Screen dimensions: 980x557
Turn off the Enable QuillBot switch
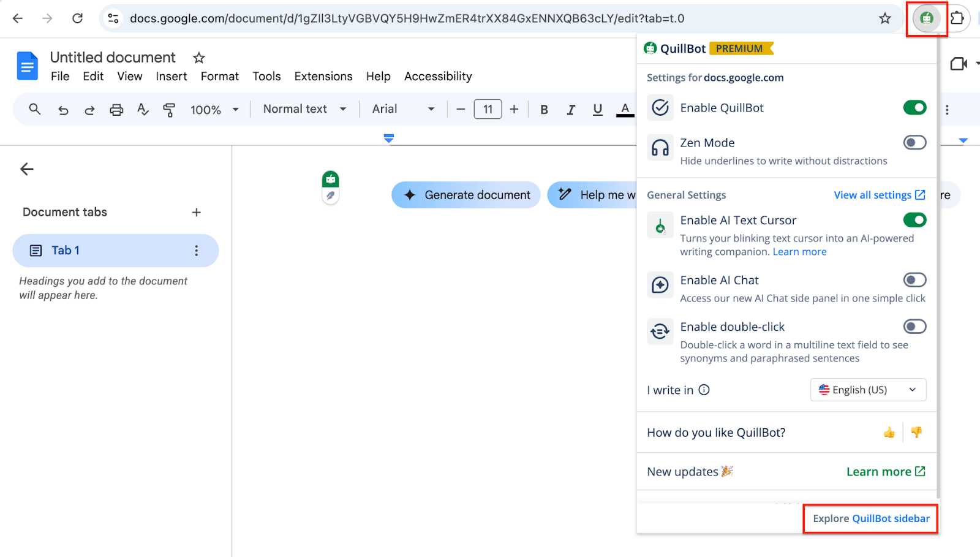(x=914, y=108)
